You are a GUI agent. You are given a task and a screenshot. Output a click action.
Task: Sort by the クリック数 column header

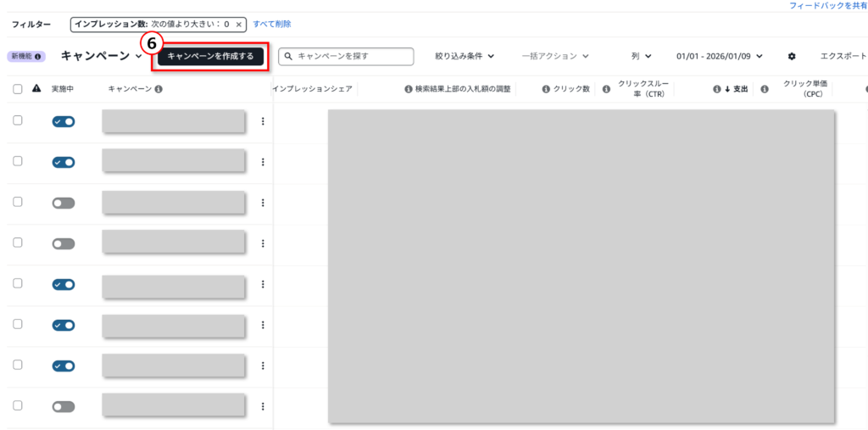(571, 89)
